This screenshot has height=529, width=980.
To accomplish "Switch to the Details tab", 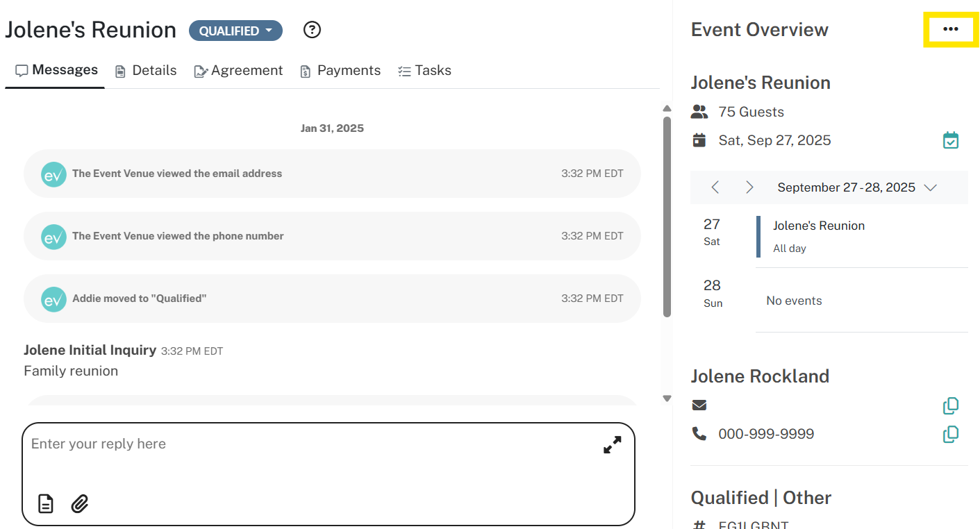I will click(145, 71).
